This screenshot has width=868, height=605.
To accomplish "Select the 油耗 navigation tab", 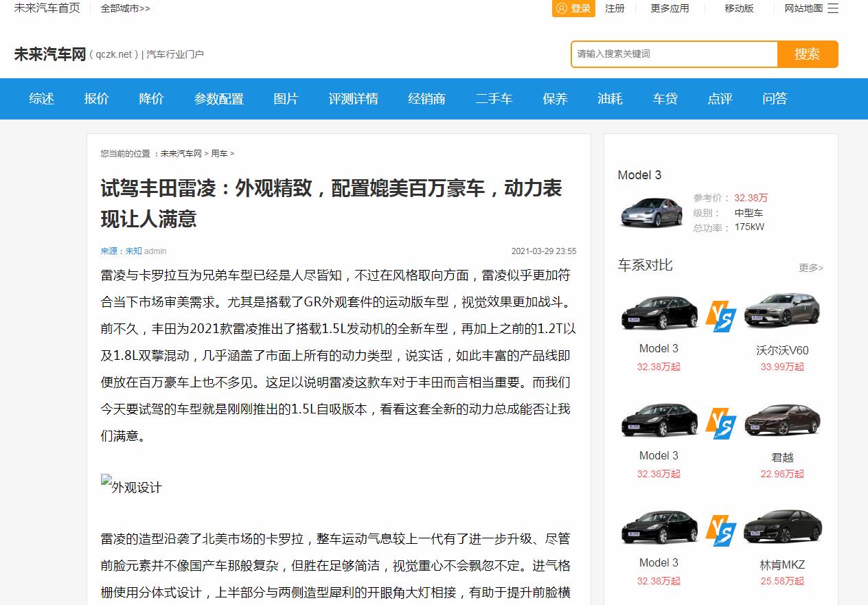I will point(610,99).
